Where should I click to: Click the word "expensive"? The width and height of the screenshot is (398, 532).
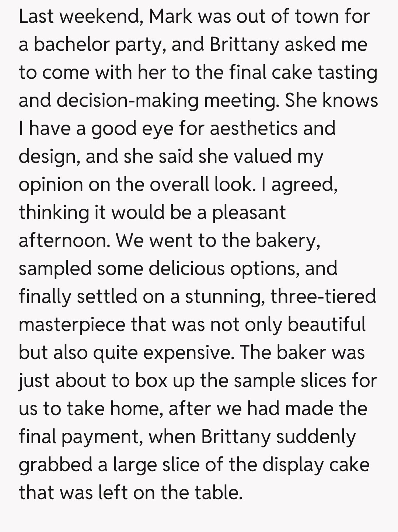point(188,352)
